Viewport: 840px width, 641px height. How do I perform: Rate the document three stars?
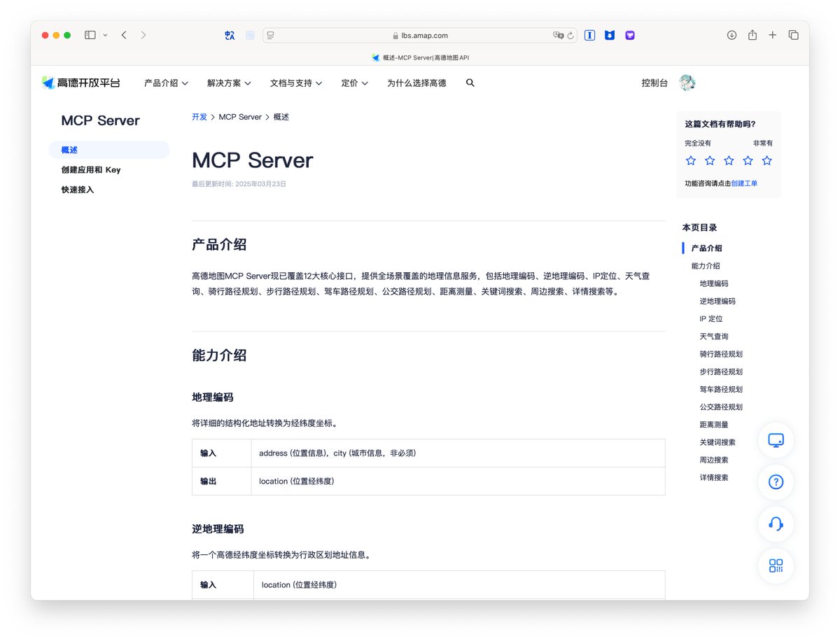[729, 160]
